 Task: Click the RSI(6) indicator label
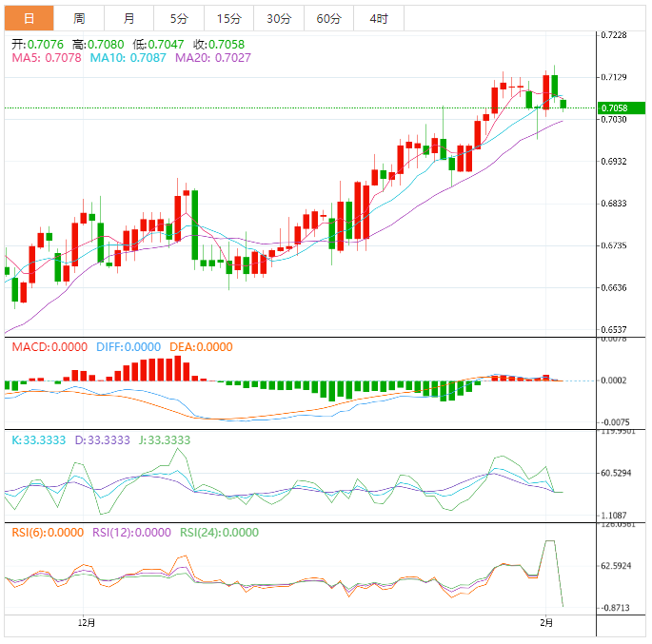pos(48,533)
